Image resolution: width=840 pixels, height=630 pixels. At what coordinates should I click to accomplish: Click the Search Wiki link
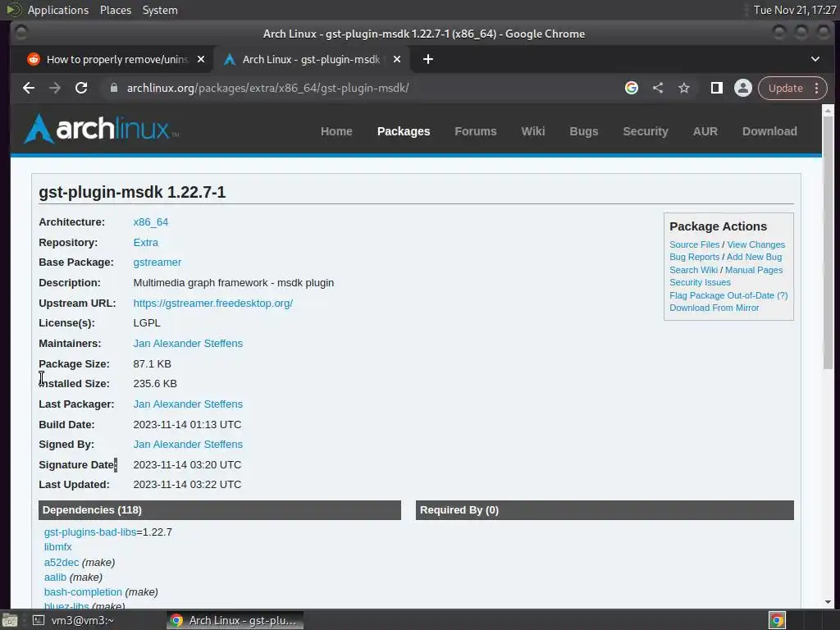[x=693, y=270]
